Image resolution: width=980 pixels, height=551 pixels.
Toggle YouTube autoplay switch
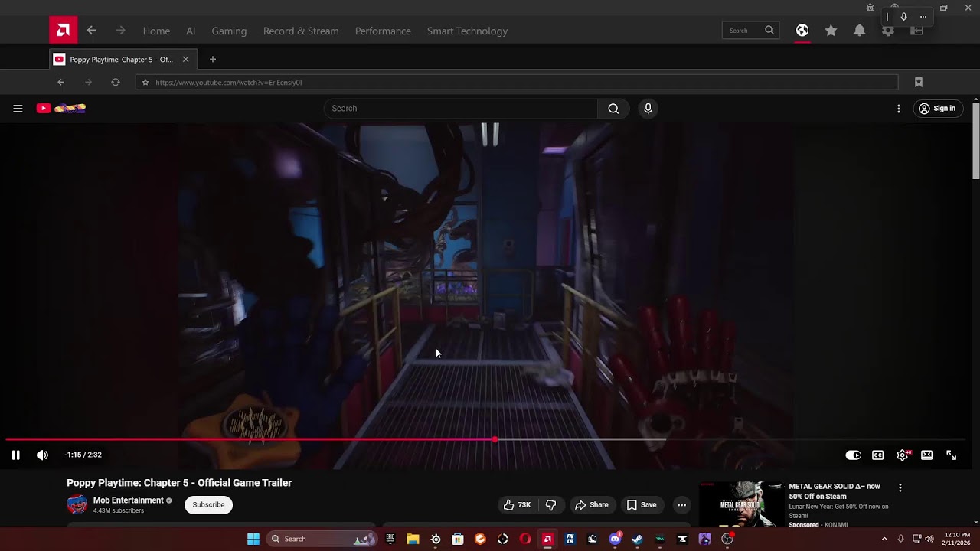tap(853, 455)
